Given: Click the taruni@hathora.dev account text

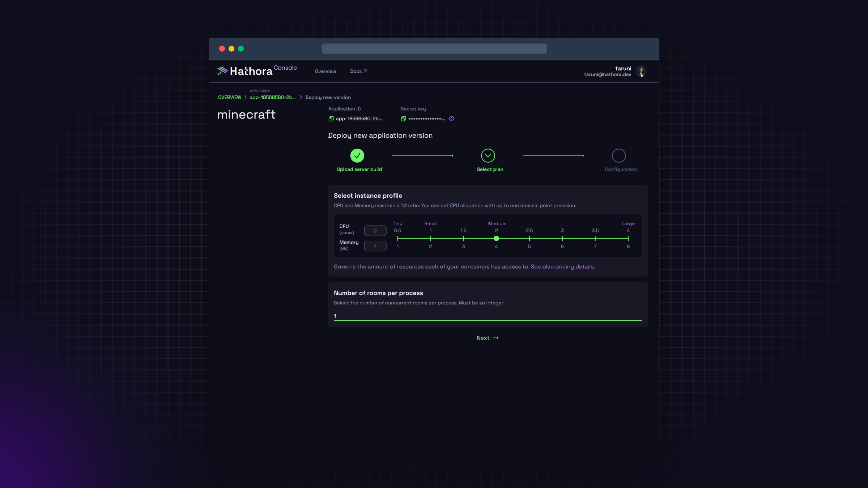Looking at the screenshot, I should coord(608,74).
